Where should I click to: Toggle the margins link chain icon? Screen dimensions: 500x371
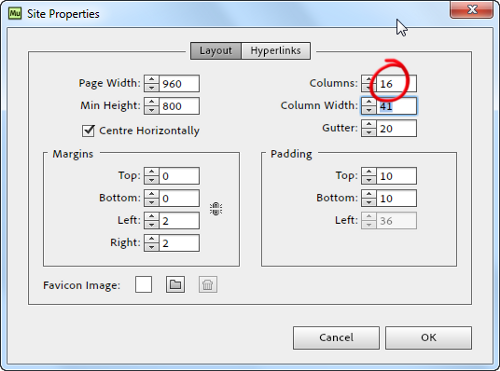pos(216,209)
